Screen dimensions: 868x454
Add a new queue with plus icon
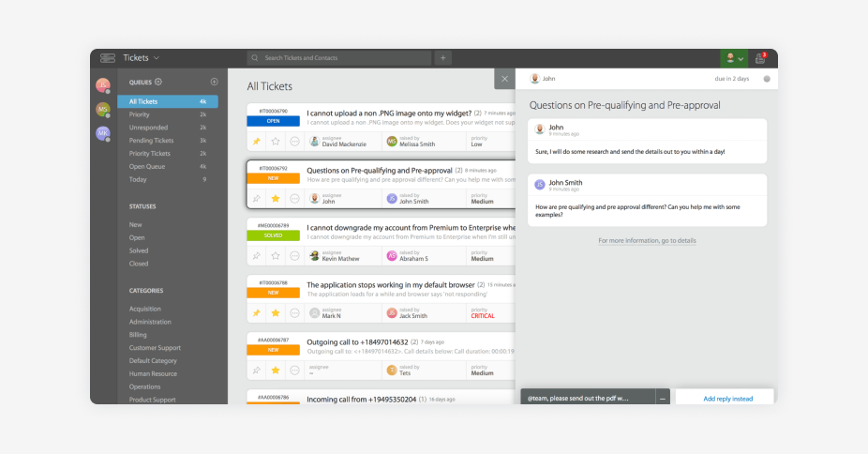(214, 83)
